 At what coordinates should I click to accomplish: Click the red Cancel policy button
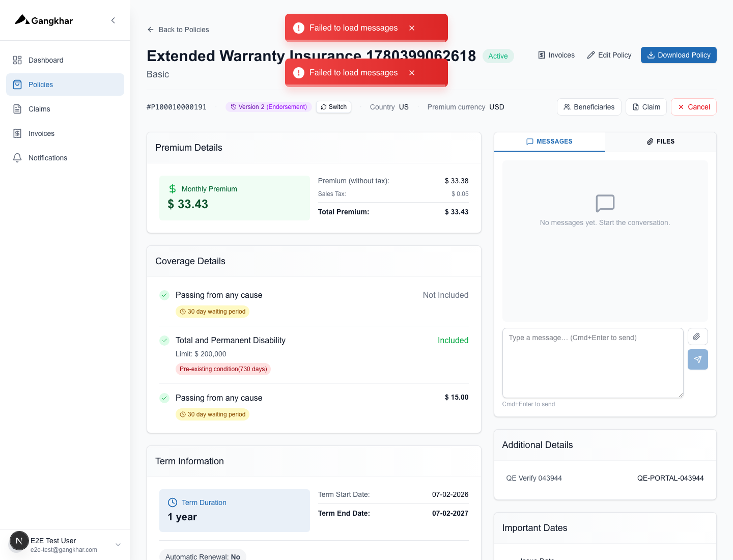point(693,107)
